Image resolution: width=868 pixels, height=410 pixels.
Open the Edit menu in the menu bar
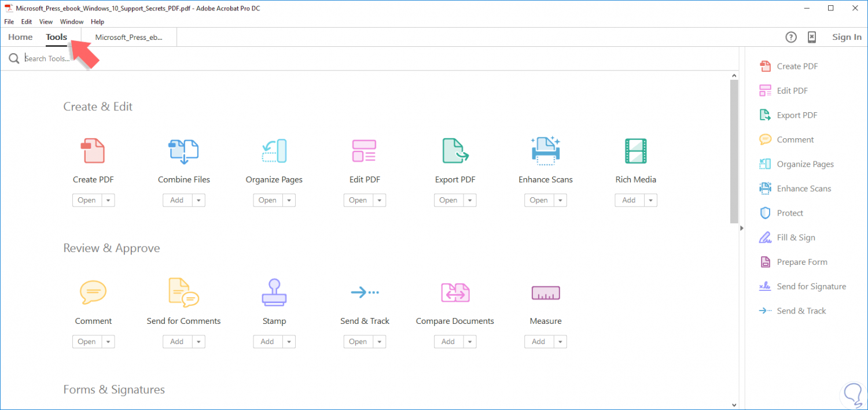tap(27, 21)
